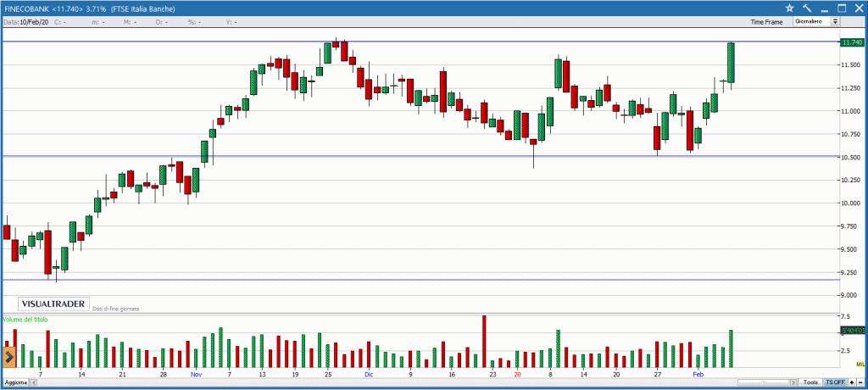Zoom in chart with plus button
Image resolution: width=868 pixels, height=390 pixels.
point(851,382)
